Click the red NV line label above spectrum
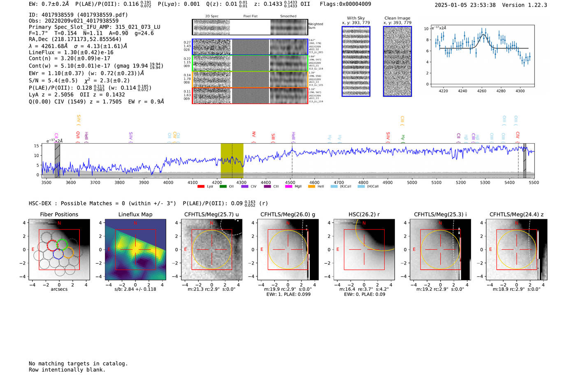Image resolution: width=576 pixels, height=392 pixels. [x=253, y=137]
